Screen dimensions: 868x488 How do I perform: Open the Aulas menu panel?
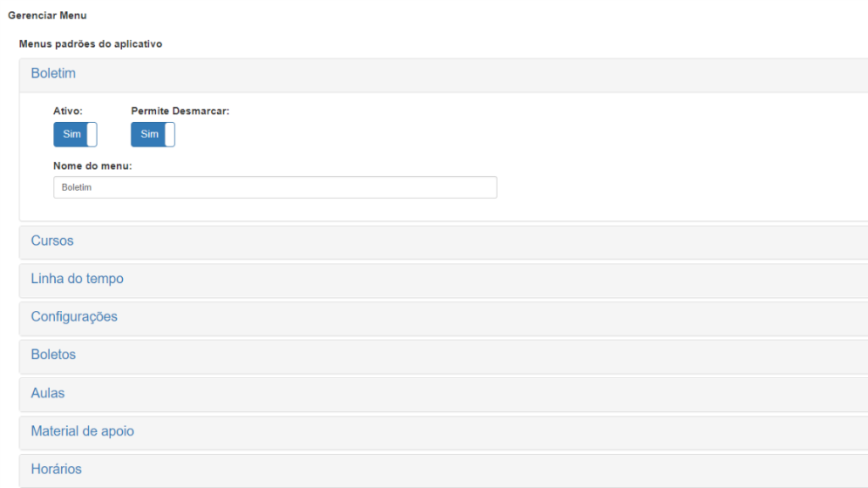47,393
